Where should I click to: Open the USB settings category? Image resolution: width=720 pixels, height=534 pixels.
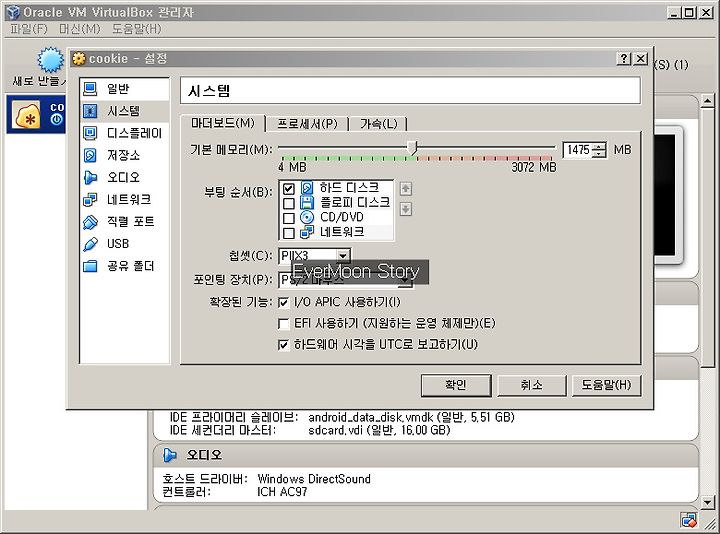coord(124,244)
